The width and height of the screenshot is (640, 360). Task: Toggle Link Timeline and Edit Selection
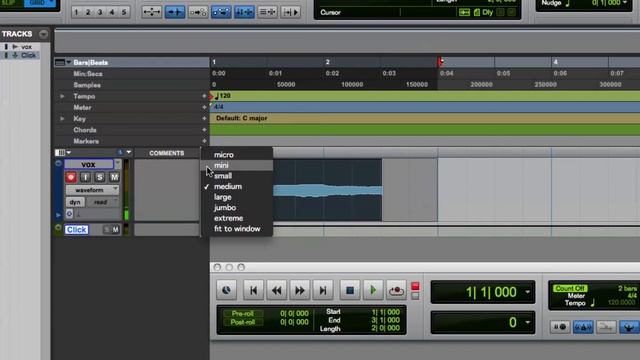[x=244, y=12]
